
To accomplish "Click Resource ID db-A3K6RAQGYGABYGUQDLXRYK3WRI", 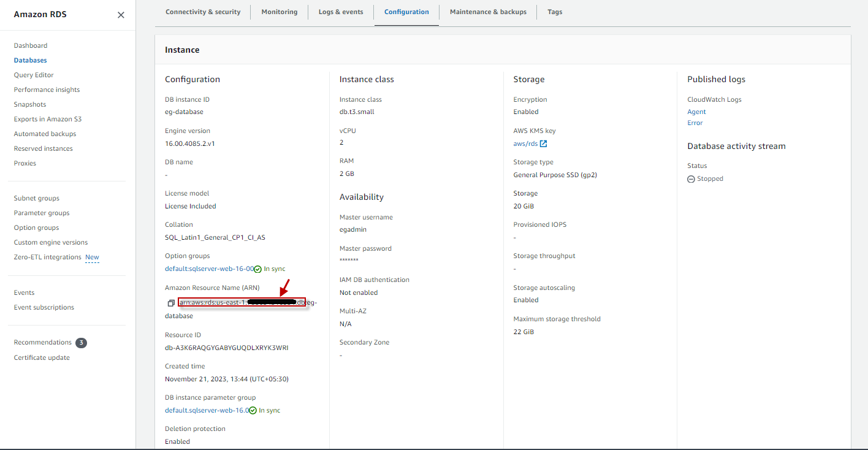I will 227,348.
